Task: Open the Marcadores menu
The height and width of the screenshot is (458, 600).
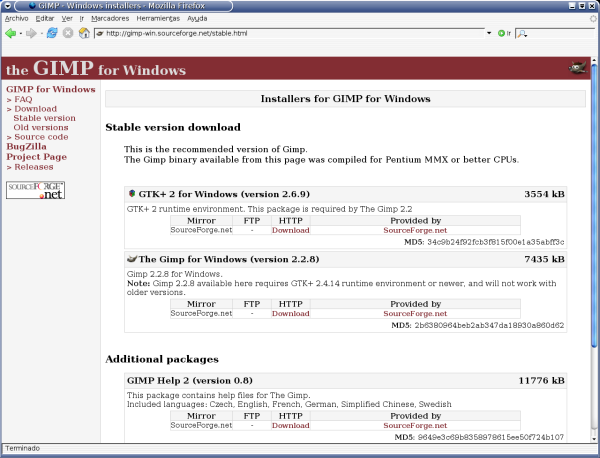Action: tap(109, 18)
